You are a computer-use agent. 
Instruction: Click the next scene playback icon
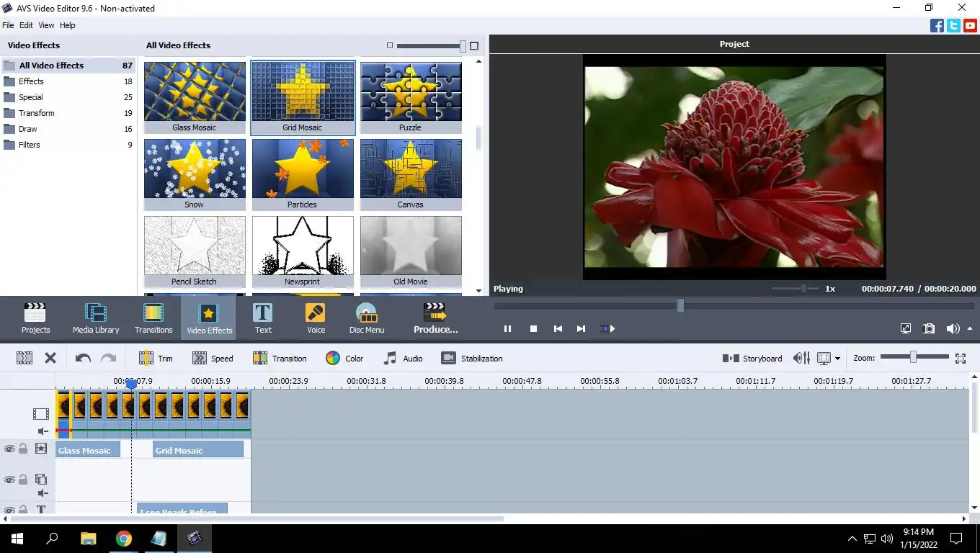pyautogui.click(x=607, y=328)
